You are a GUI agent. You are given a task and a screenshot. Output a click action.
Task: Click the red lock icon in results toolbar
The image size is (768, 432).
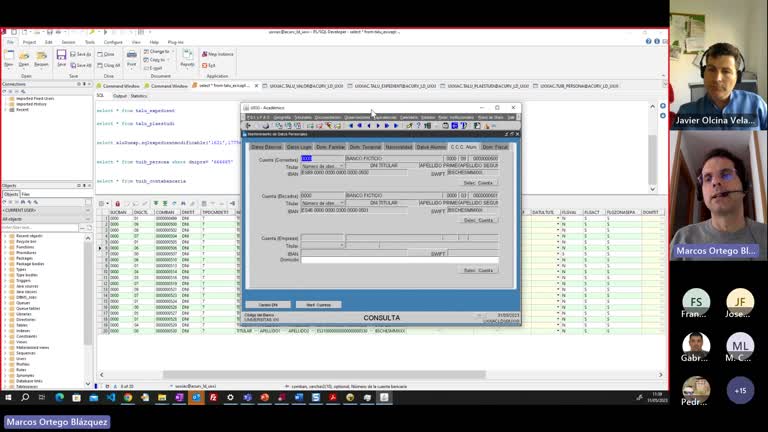(117, 203)
